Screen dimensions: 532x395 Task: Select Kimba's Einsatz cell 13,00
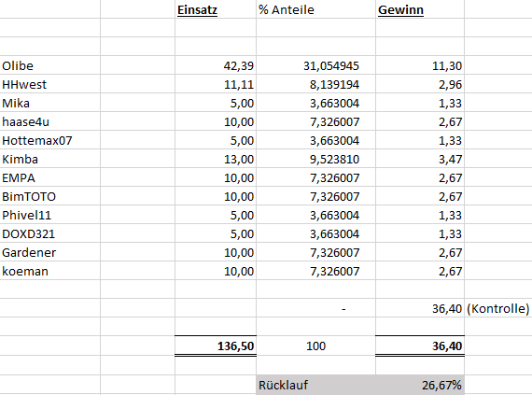(216, 159)
